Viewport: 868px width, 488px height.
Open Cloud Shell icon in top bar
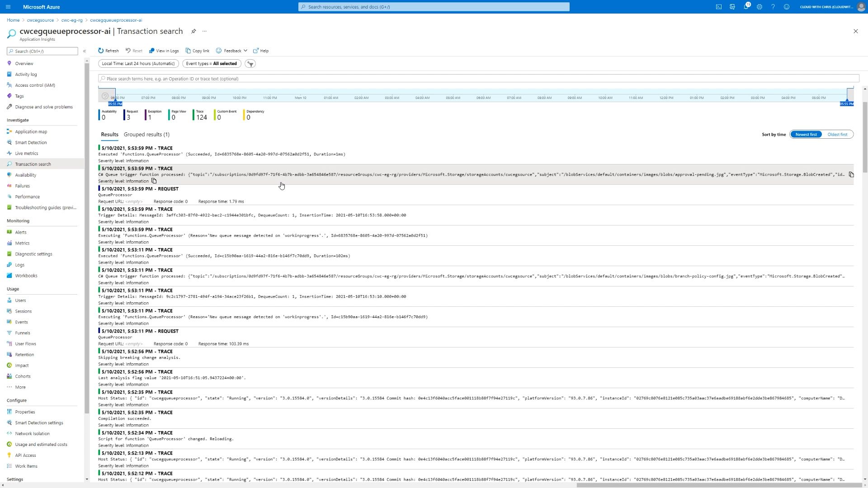[x=719, y=7]
